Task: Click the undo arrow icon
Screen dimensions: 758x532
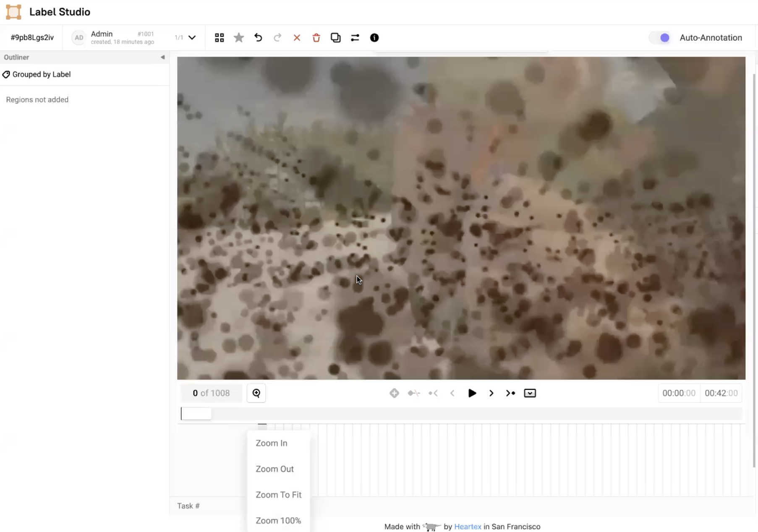Action: [258, 38]
